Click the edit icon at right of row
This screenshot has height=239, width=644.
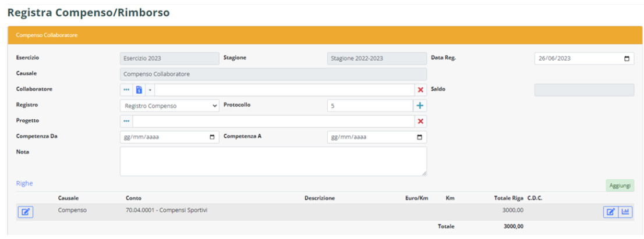click(610, 212)
